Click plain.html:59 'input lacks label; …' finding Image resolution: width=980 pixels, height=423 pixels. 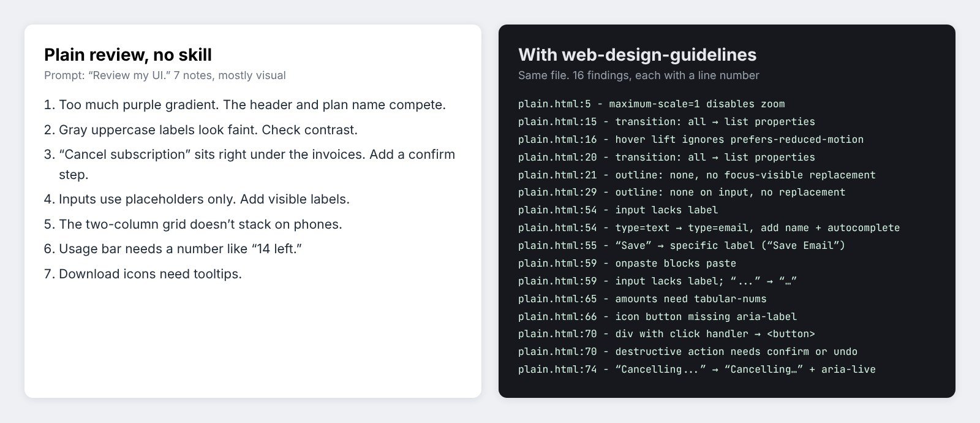click(657, 281)
